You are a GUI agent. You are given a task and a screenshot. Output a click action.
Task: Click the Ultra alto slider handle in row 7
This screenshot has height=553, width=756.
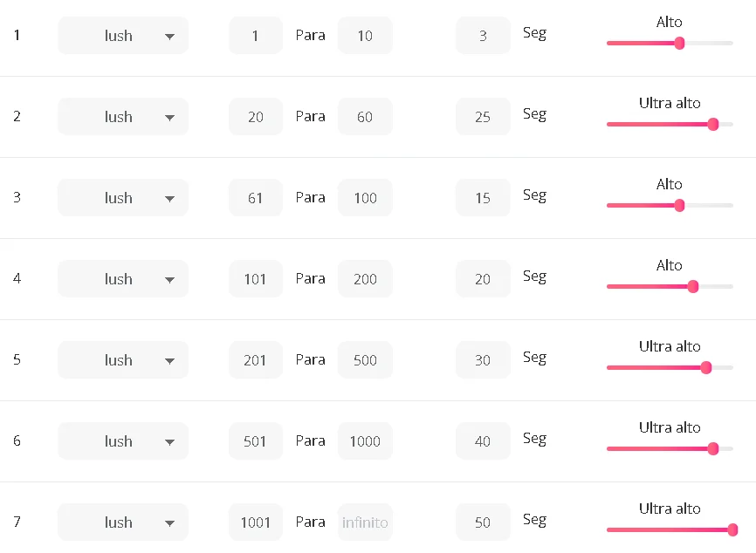click(x=732, y=529)
